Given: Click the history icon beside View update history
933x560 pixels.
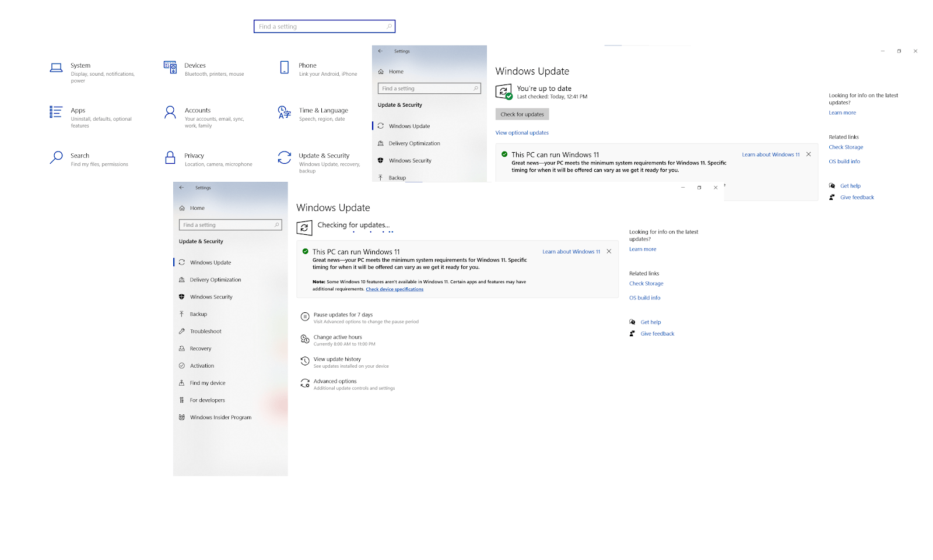Looking at the screenshot, I should 305,361.
